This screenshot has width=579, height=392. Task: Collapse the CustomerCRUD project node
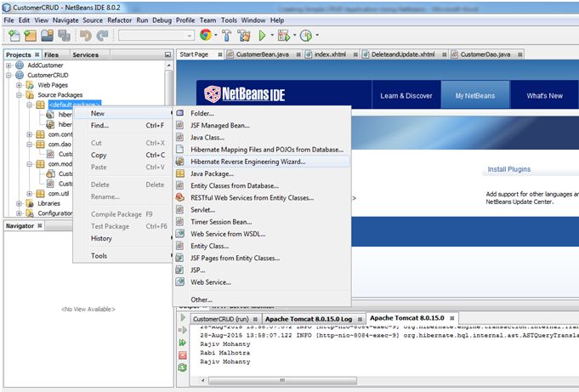click(x=9, y=76)
